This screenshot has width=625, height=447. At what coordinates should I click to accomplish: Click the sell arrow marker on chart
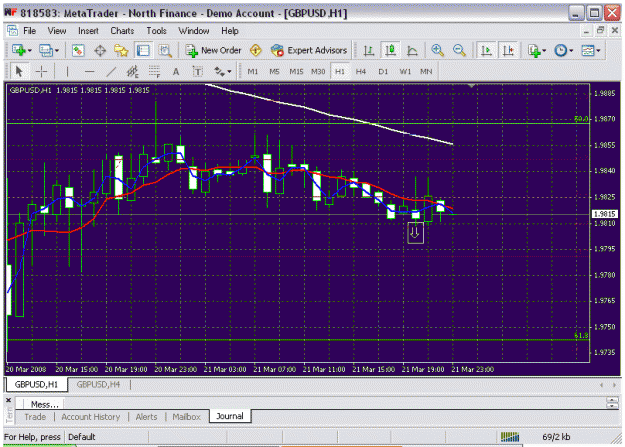coord(415,233)
